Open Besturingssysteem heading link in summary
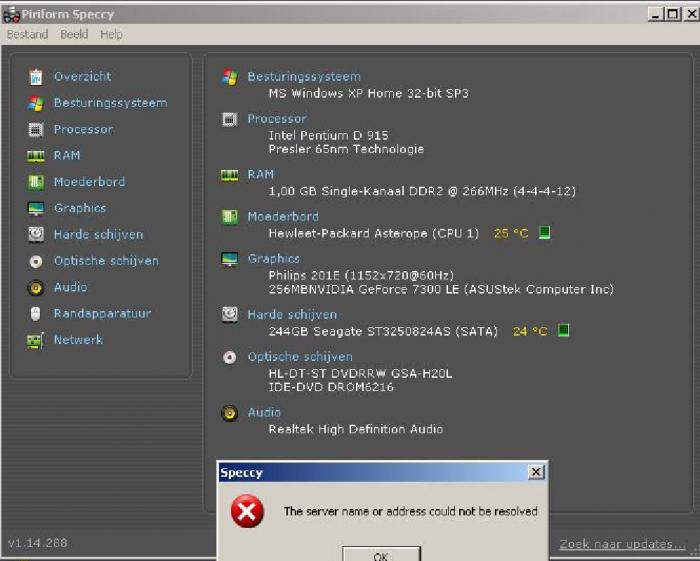Image resolution: width=700 pixels, height=561 pixels. coord(304,77)
